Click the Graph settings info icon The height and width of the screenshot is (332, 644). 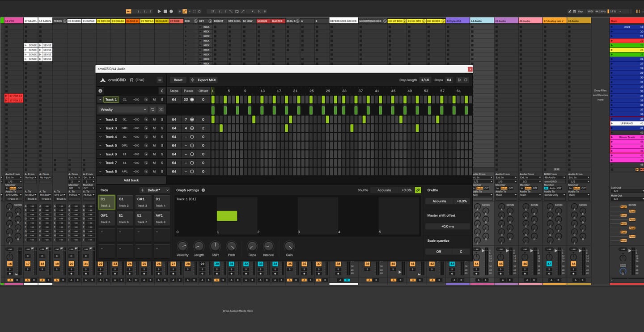click(x=203, y=190)
